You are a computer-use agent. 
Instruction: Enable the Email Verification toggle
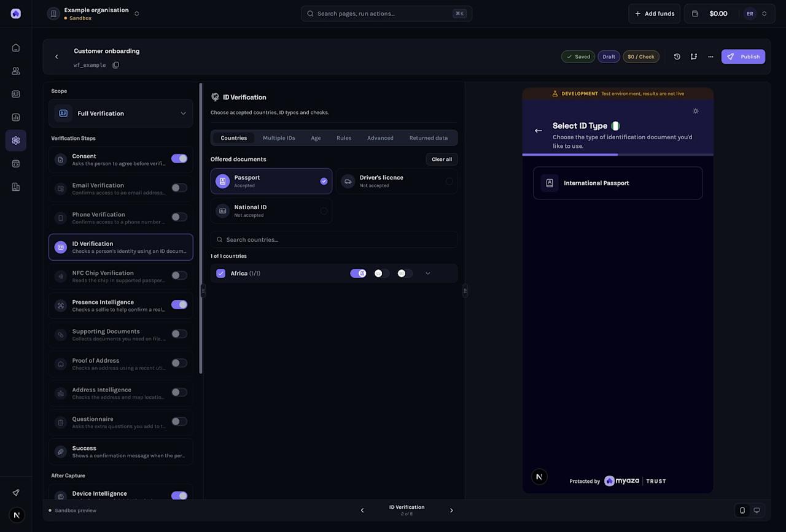click(x=179, y=188)
